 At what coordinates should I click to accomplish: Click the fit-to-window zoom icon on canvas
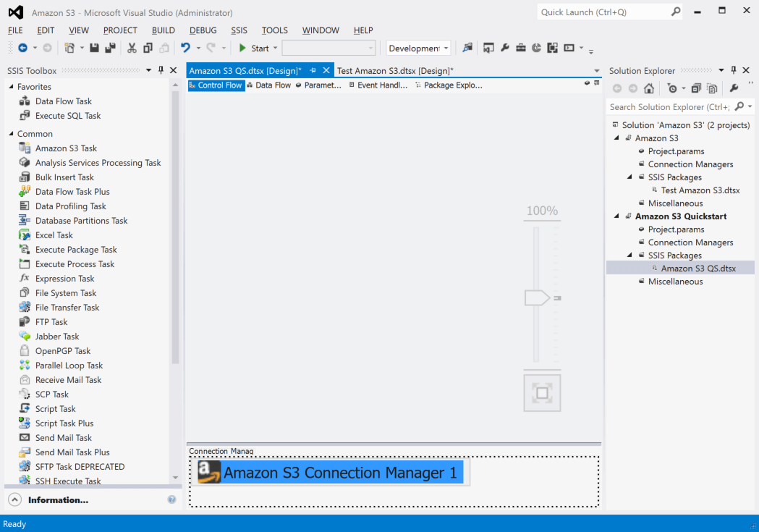click(x=542, y=392)
